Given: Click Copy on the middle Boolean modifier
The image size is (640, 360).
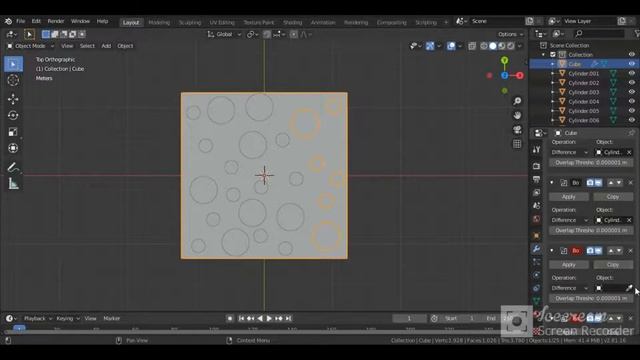Looking at the screenshot, I should [x=613, y=197].
